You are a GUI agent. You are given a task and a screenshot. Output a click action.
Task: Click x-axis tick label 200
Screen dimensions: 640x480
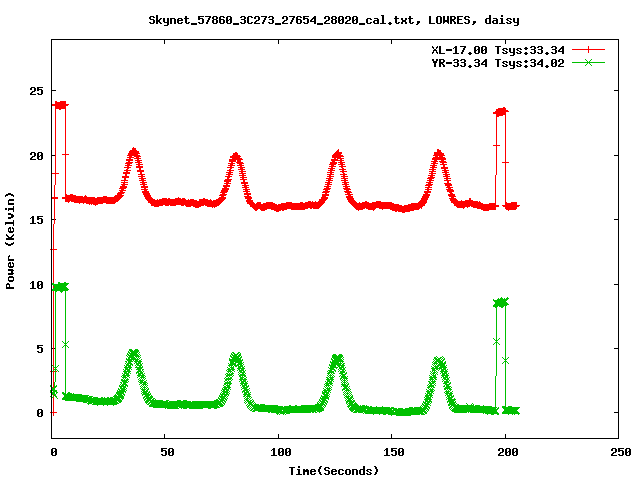coord(508,452)
